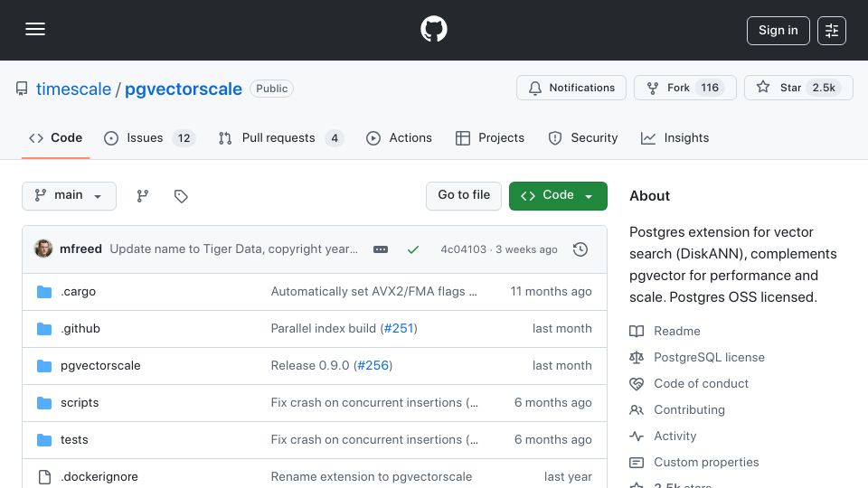Click the Notifications bell button
The height and width of the screenshot is (488, 868).
click(571, 88)
